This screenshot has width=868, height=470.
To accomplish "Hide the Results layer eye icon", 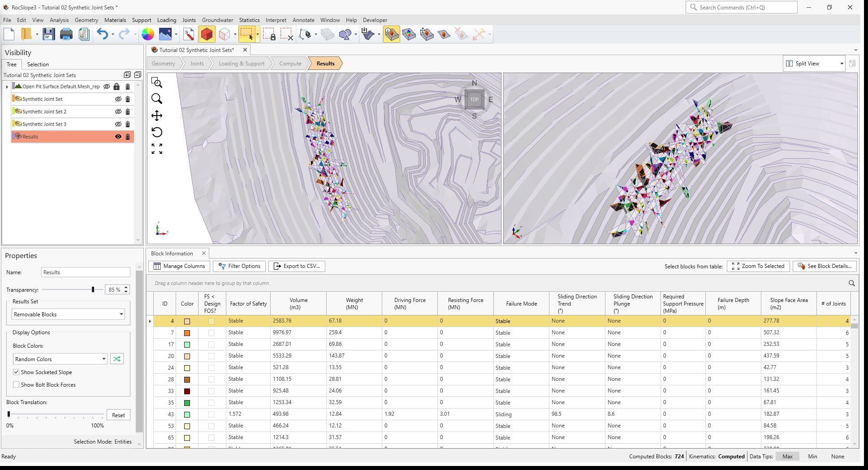I will (118, 137).
